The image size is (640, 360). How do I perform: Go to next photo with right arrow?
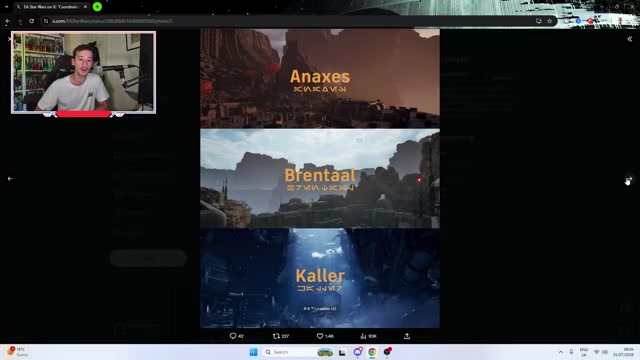629,179
